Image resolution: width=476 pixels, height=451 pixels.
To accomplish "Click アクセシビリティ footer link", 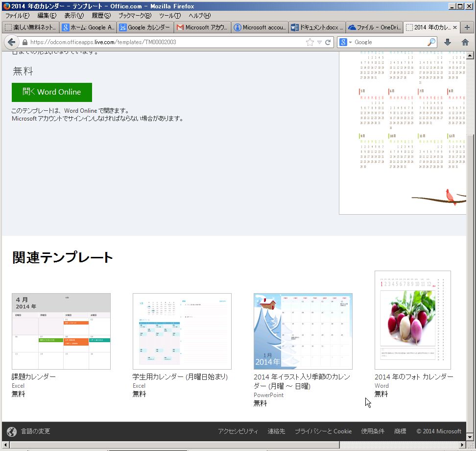I will 238,431.
